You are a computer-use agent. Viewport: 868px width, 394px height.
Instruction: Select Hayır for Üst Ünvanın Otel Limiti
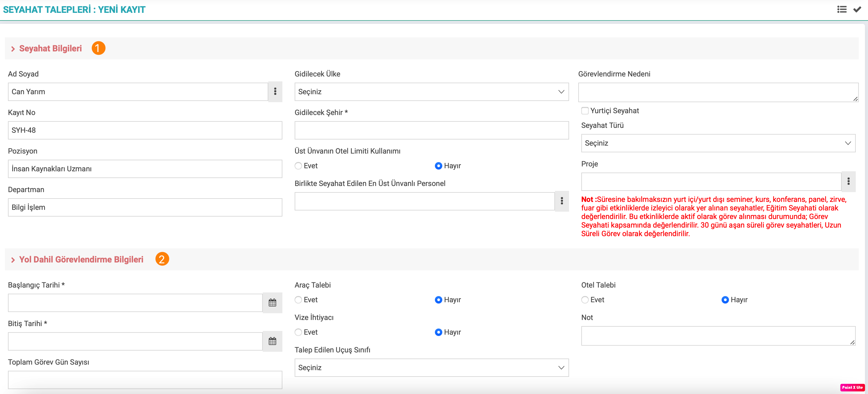point(438,166)
